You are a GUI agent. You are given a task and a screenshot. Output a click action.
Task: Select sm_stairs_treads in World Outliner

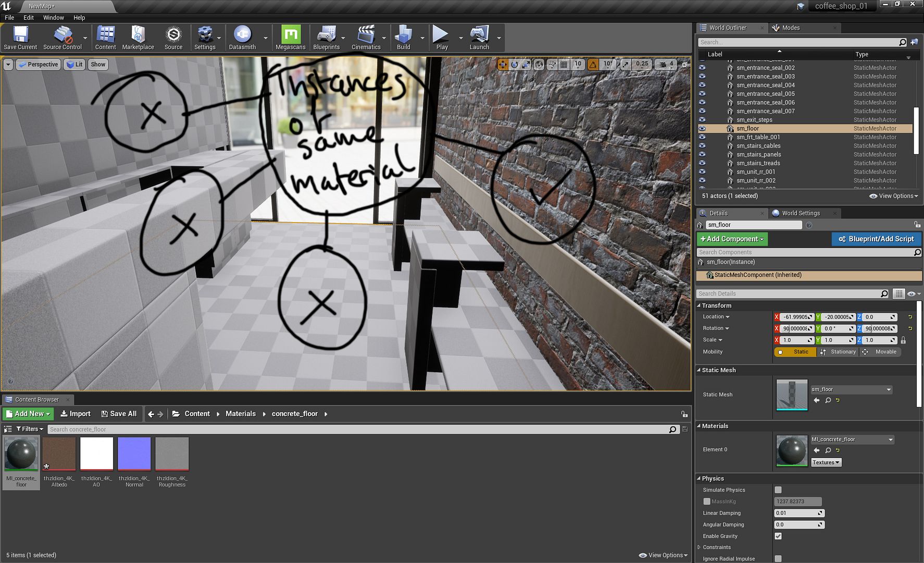[x=805, y=163]
